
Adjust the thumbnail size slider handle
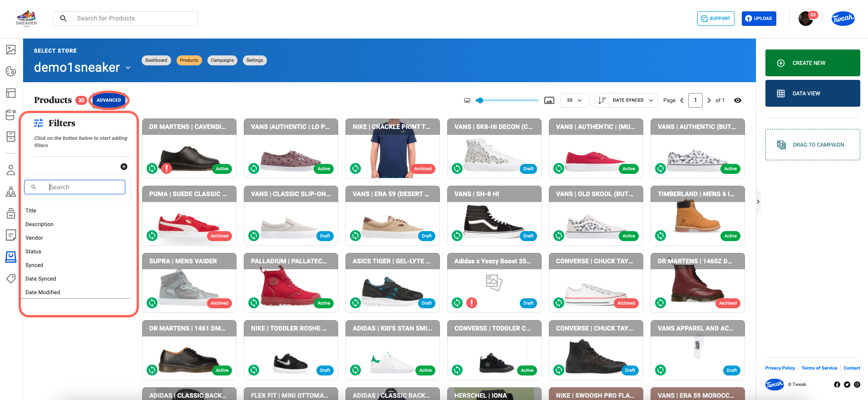point(479,100)
